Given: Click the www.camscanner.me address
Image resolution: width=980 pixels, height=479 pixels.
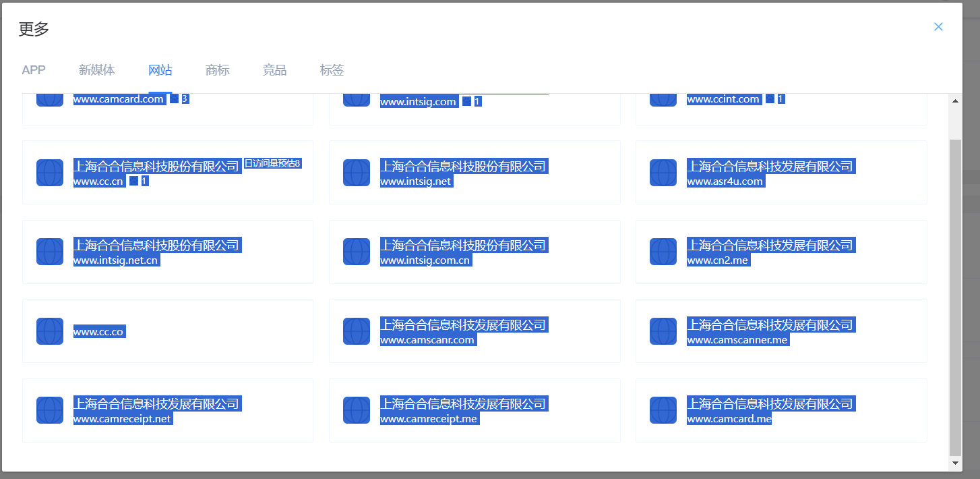Looking at the screenshot, I should (x=737, y=340).
